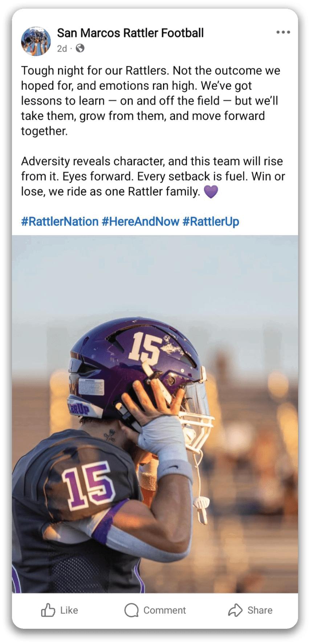Click the jersey number 15 in the photo
The height and width of the screenshot is (644, 310).
(x=88, y=486)
